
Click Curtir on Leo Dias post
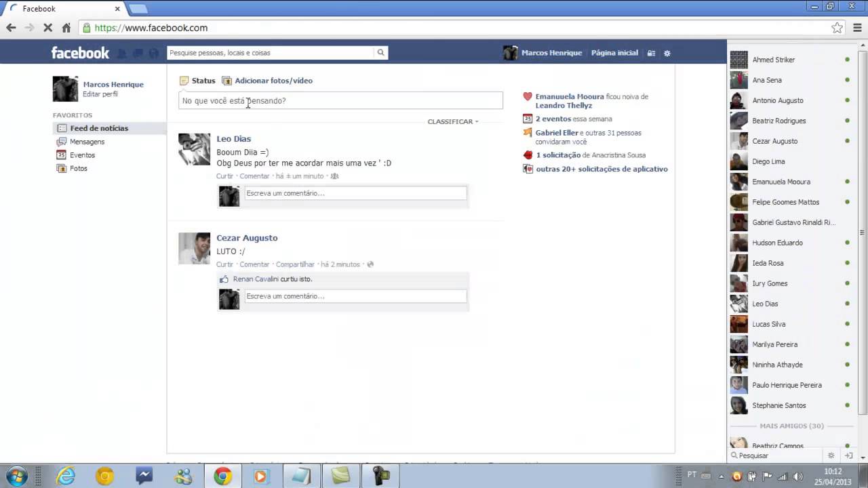click(x=224, y=176)
